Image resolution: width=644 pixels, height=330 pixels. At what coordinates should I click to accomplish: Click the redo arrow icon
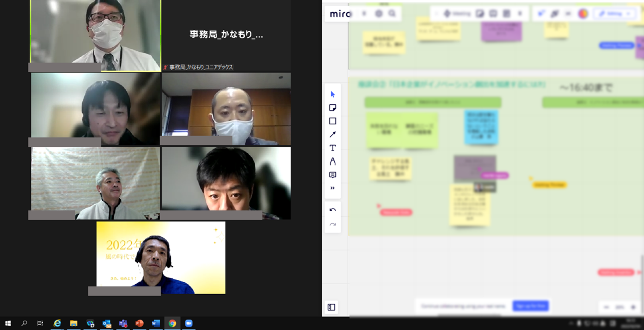point(333,225)
